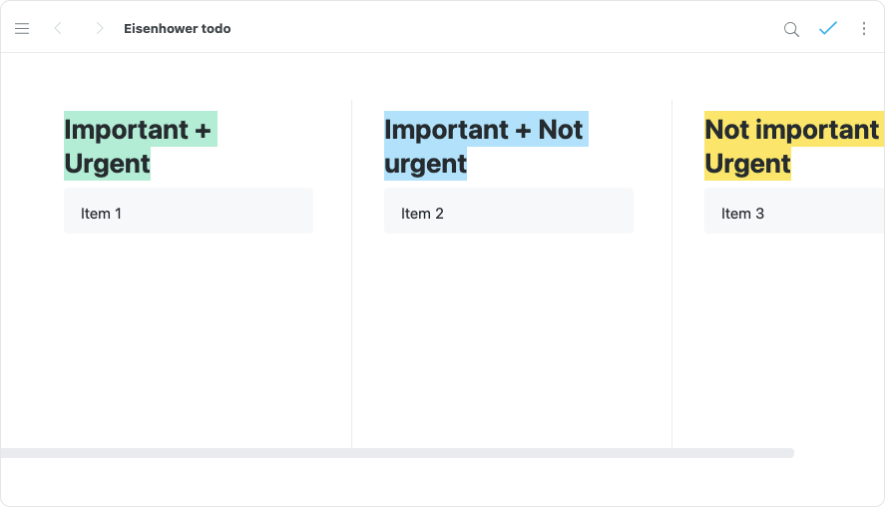Click empty space below "Item 1"
The height and width of the screenshot is (507, 885).
click(x=188, y=330)
